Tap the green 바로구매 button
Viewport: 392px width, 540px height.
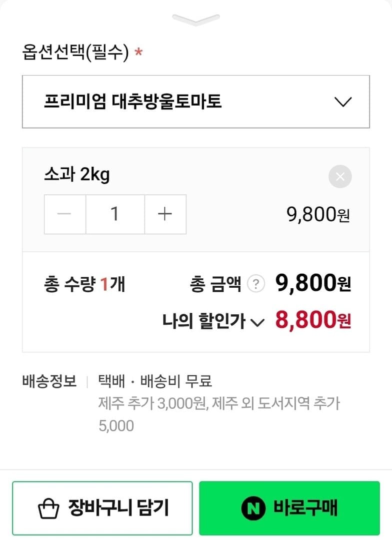pos(289,508)
